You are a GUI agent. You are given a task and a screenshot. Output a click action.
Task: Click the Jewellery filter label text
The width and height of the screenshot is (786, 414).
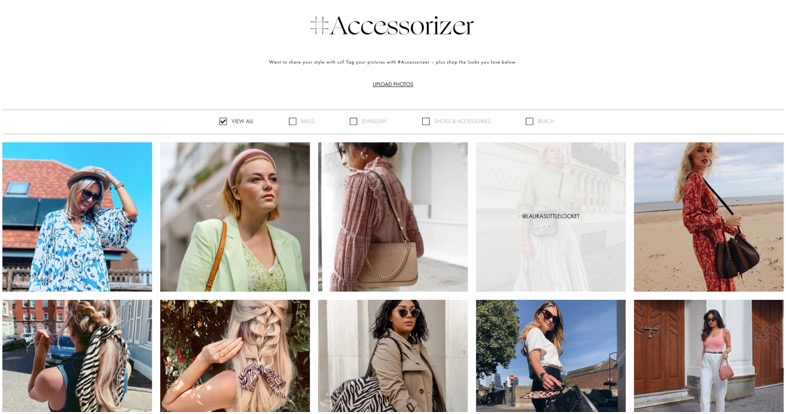pyautogui.click(x=374, y=121)
